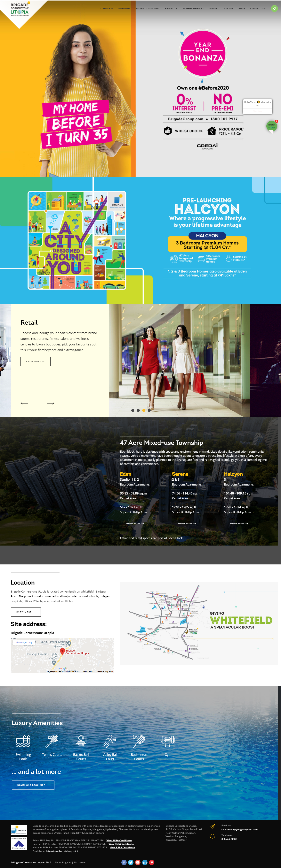281x868 pixels.
Task: Click the red map pin for Brigade Cornerstone Utopia
Action: click(62, 652)
